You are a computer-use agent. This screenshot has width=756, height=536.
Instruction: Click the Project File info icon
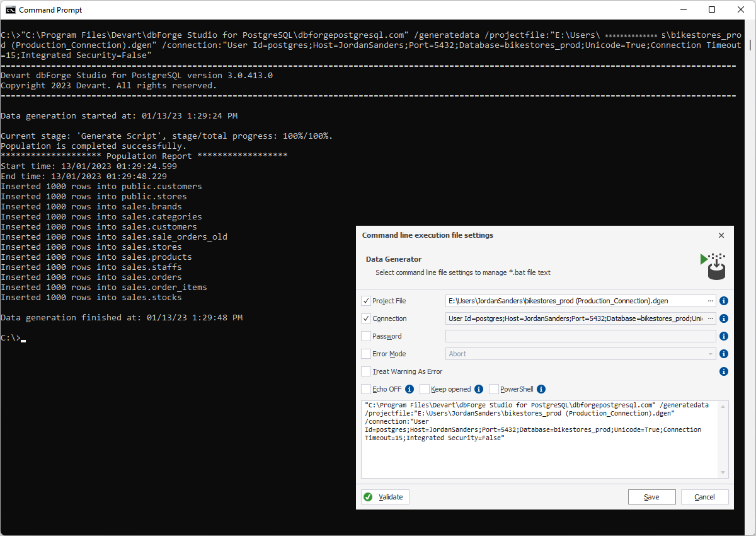(x=723, y=301)
